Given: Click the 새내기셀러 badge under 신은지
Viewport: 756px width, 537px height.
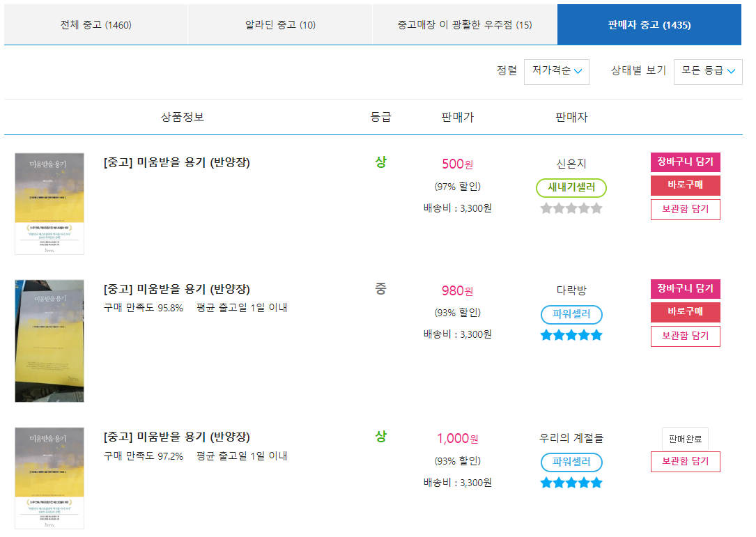Looking at the screenshot, I should [x=571, y=187].
